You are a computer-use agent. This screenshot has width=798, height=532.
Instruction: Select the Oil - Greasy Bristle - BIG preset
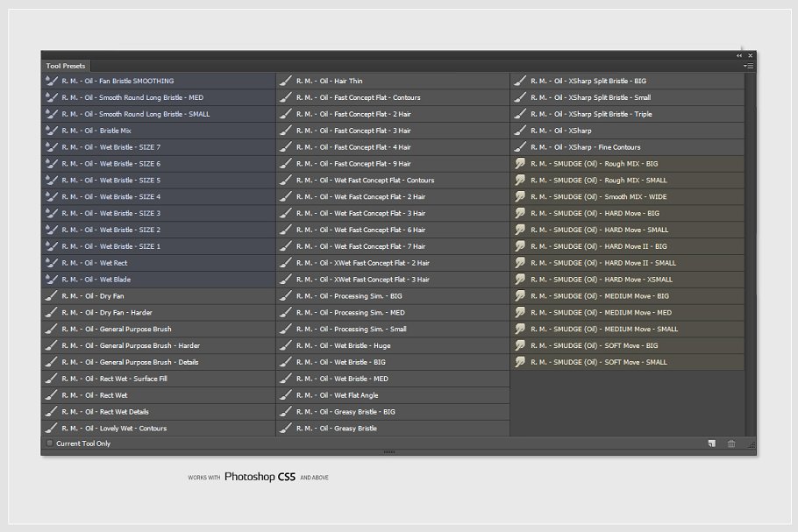346,412
